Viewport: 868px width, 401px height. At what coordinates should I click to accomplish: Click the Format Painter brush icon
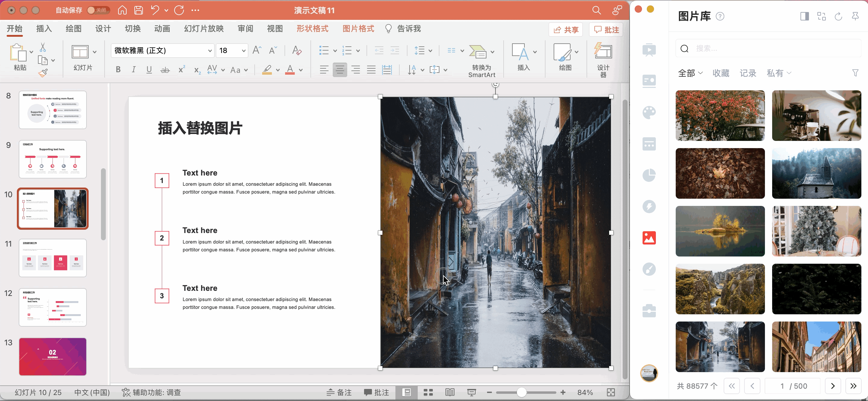pyautogui.click(x=43, y=73)
